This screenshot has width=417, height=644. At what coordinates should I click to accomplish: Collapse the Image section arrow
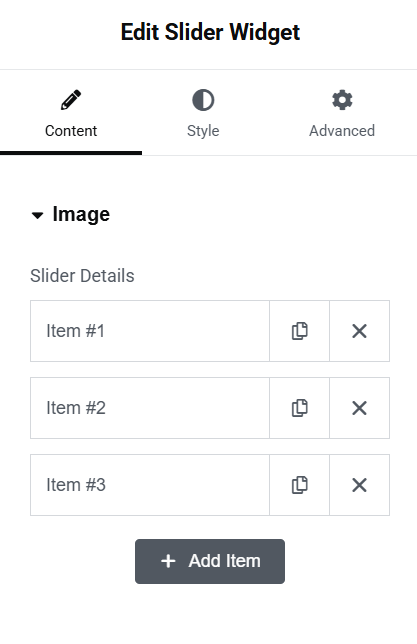tap(37, 215)
